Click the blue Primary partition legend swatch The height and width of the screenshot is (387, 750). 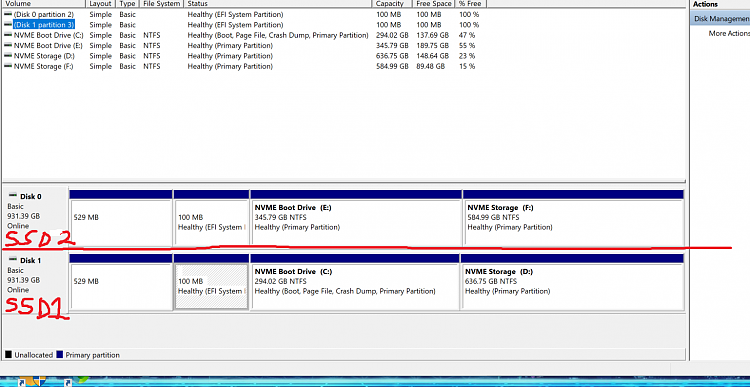click(60, 355)
